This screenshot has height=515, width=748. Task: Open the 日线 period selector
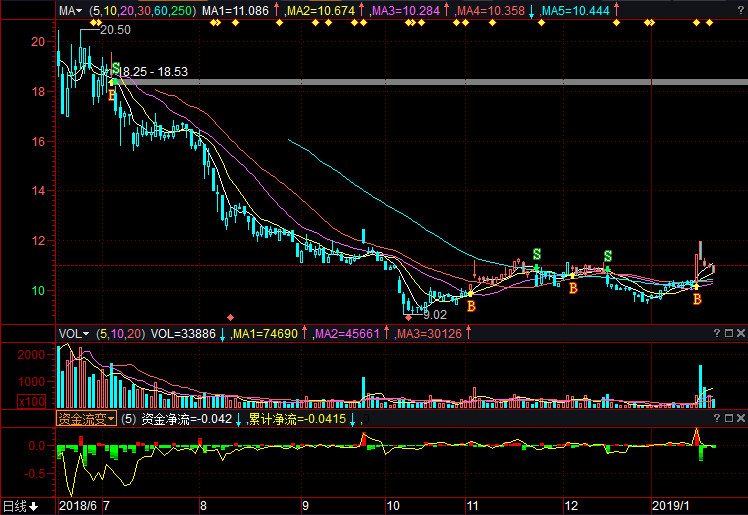pos(20,506)
